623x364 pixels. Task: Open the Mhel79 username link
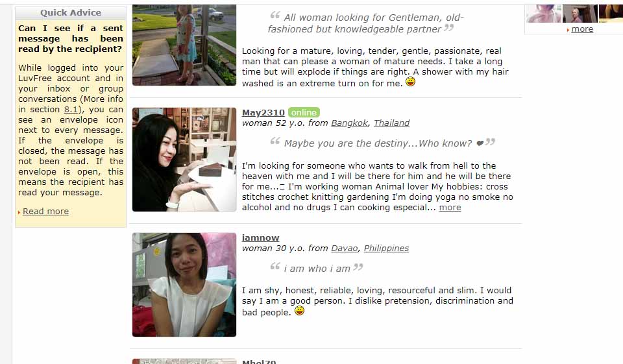click(259, 361)
